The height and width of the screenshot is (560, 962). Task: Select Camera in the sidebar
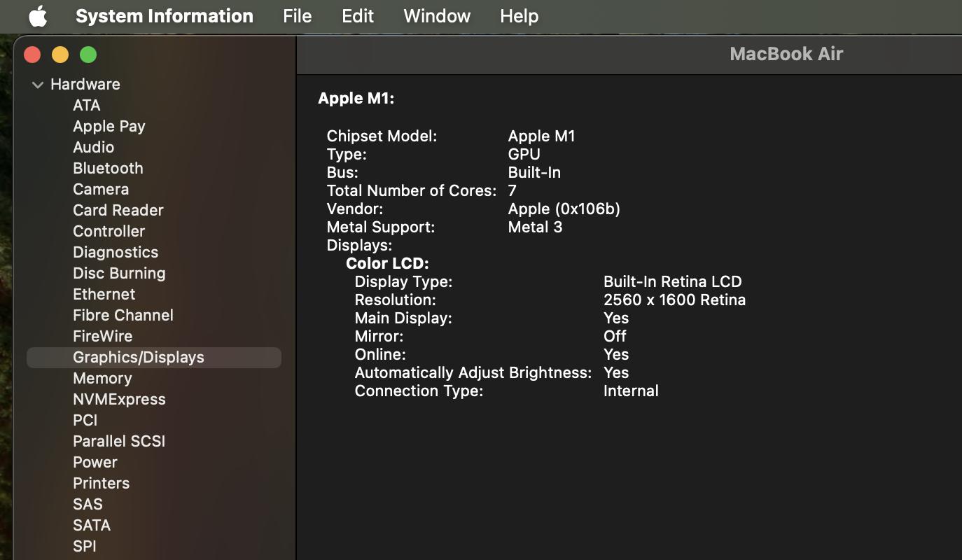(101, 189)
